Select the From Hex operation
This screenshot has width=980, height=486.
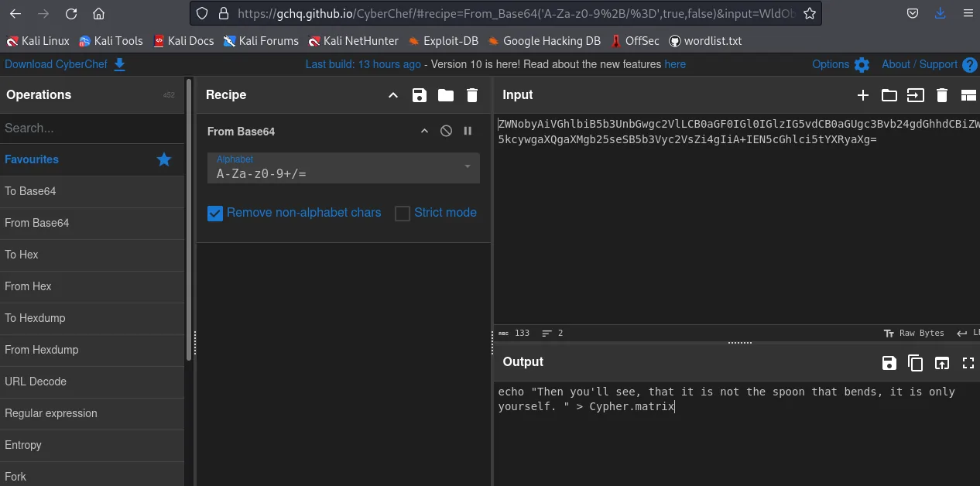click(x=92, y=286)
